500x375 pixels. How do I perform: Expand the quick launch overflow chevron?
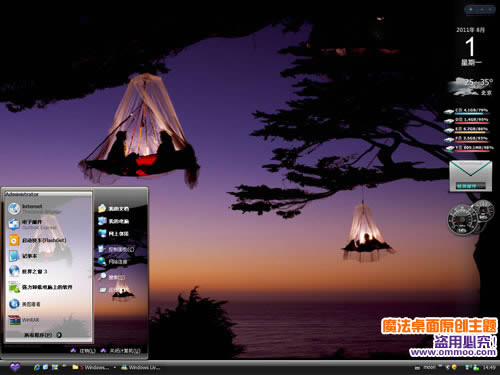click(x=64, y=366)
